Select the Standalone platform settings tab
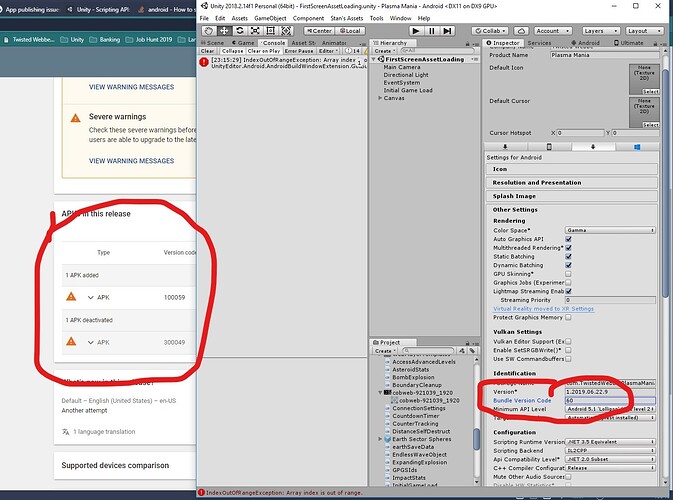Screen dimensions: 673x500 (505, 147)
